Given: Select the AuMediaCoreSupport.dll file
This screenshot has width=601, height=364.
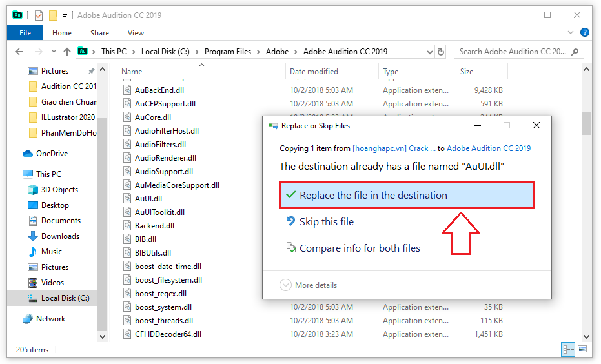Looking at the screenshot, I should (x=177, y=185).
